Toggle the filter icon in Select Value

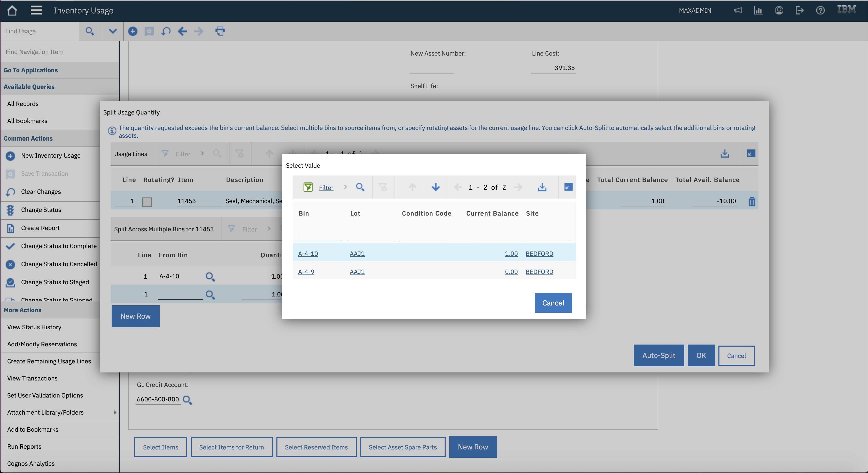pyautogui.click(x=308, y=187)
